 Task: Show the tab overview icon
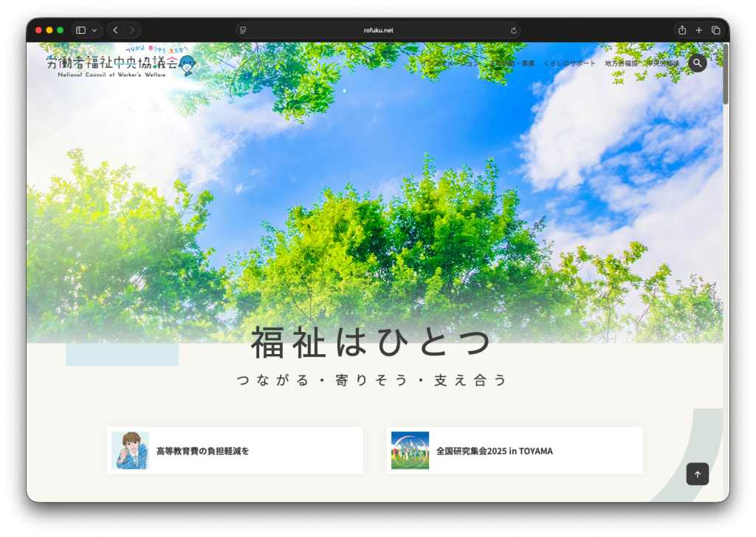point(715,30)
